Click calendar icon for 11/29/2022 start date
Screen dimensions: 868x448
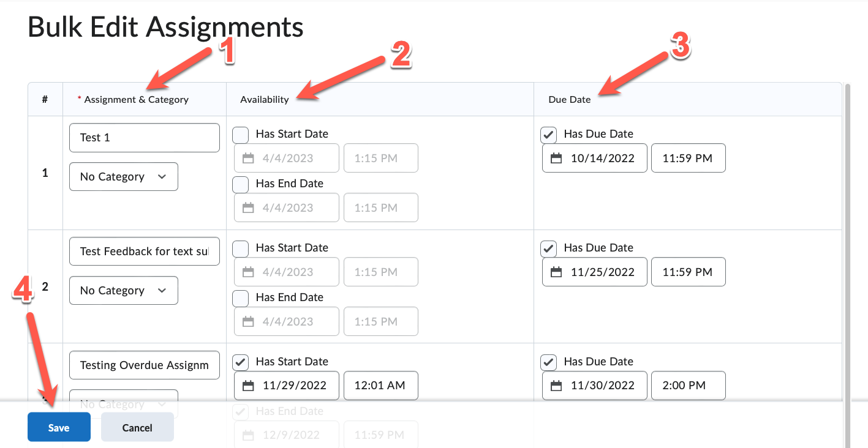coord(248,386)
